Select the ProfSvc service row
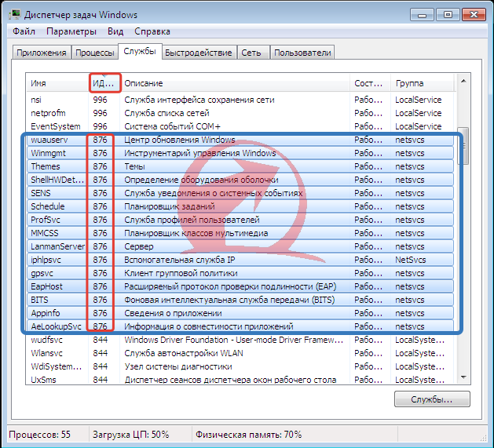Viewport: 494px width, 448px height. coord(240,220)
